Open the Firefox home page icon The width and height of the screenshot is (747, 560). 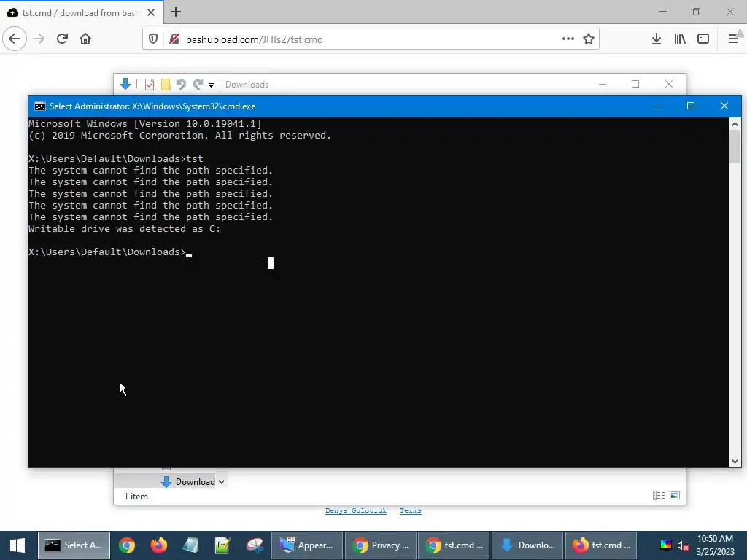click(85, 39)
